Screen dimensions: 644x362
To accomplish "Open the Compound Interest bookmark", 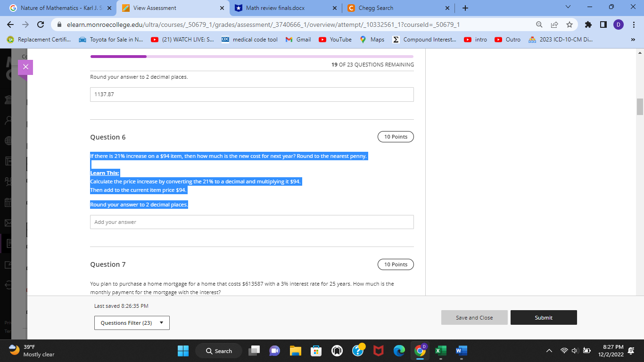I will pos(423,40).
